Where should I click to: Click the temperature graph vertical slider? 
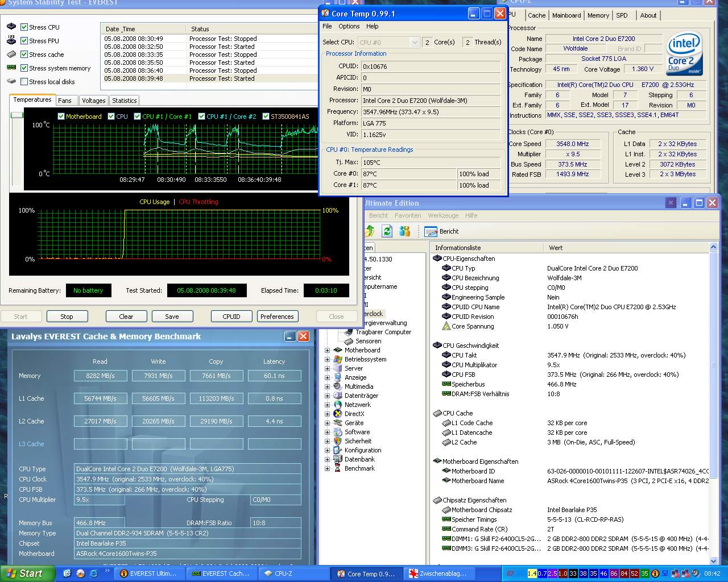pyautogui.click(x=17, y=115)
